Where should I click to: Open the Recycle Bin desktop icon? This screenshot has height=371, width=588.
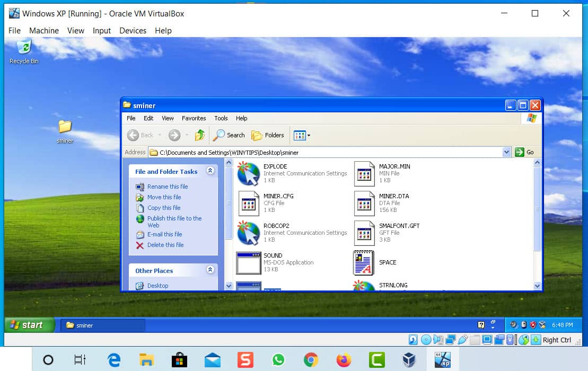(24, 51)
